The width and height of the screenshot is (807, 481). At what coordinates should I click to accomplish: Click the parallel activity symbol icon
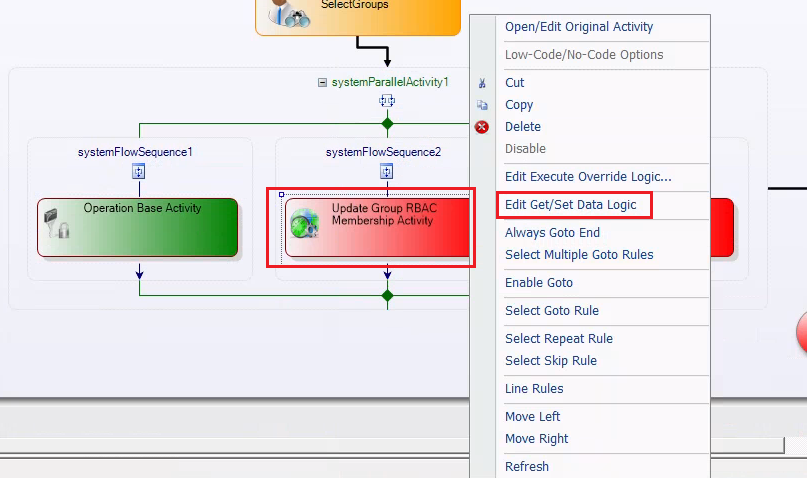coord(387,100)
